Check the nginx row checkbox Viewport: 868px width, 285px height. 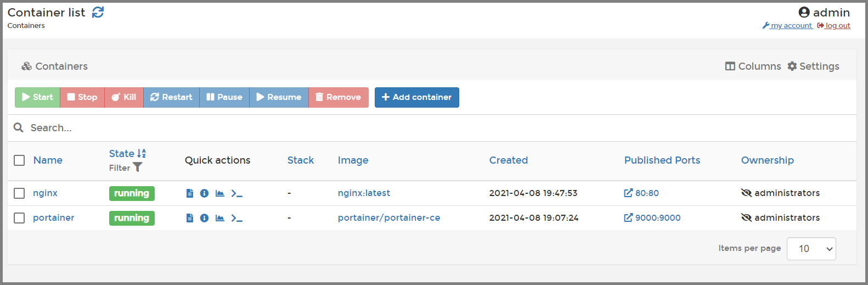19,193
